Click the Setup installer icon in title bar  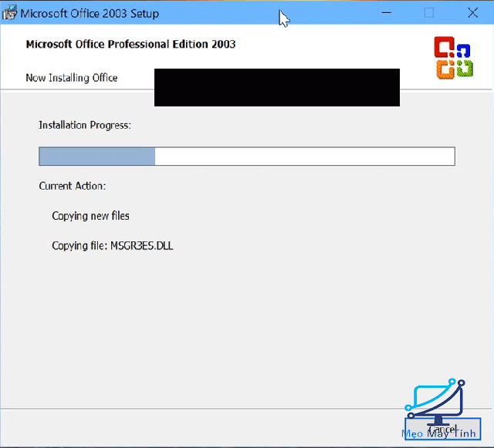(x=9, y=12)
